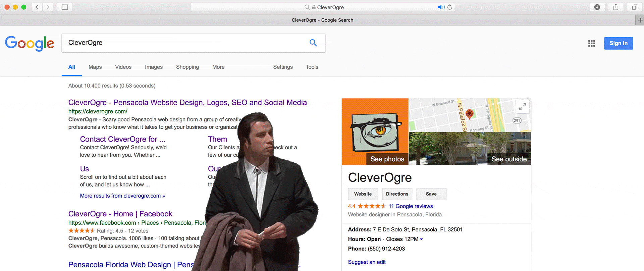Switch to Images results tab

point(154,67)
